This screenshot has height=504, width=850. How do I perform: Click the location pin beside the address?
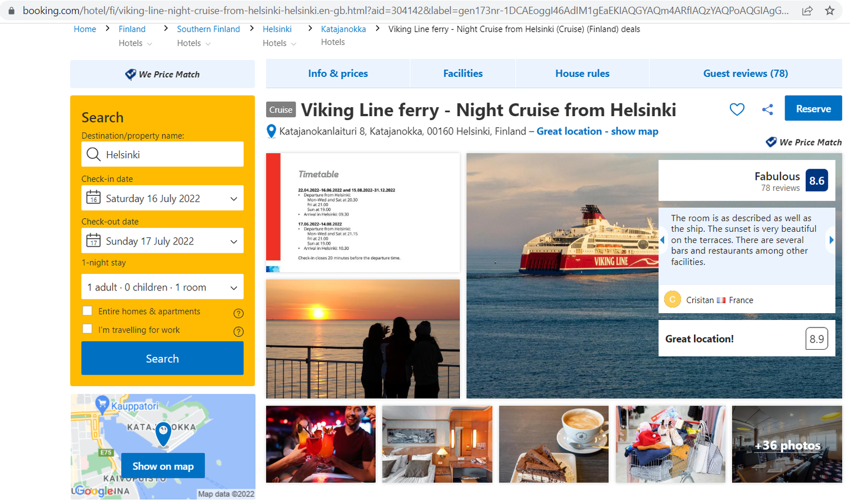point(271,131)
